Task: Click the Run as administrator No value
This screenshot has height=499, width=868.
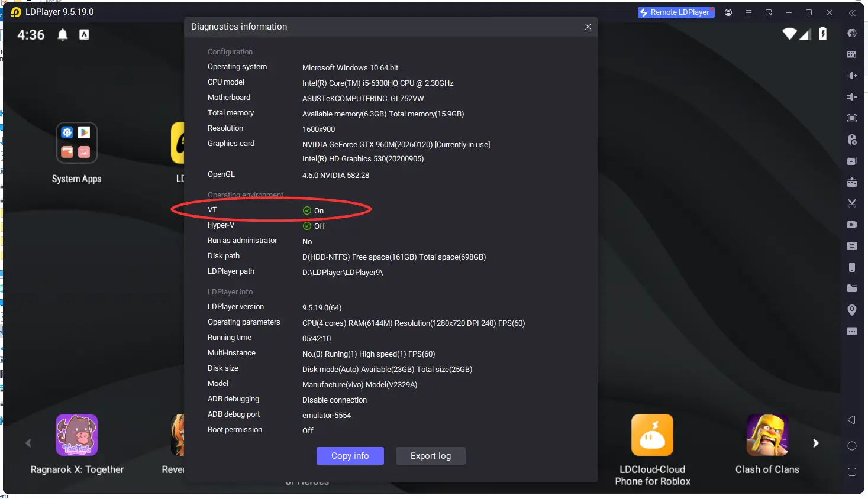Action: coord(307,242)
